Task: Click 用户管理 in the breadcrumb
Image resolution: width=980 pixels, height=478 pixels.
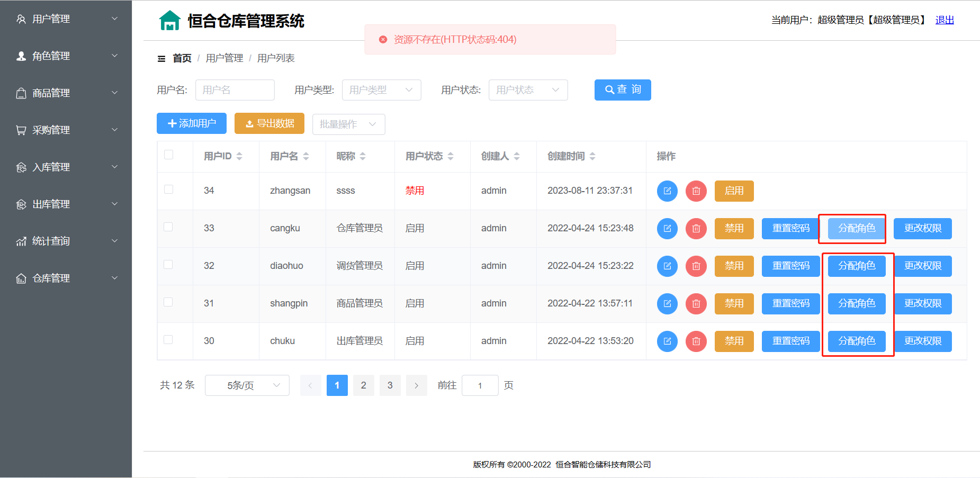Action: click(x=224, y=58)
